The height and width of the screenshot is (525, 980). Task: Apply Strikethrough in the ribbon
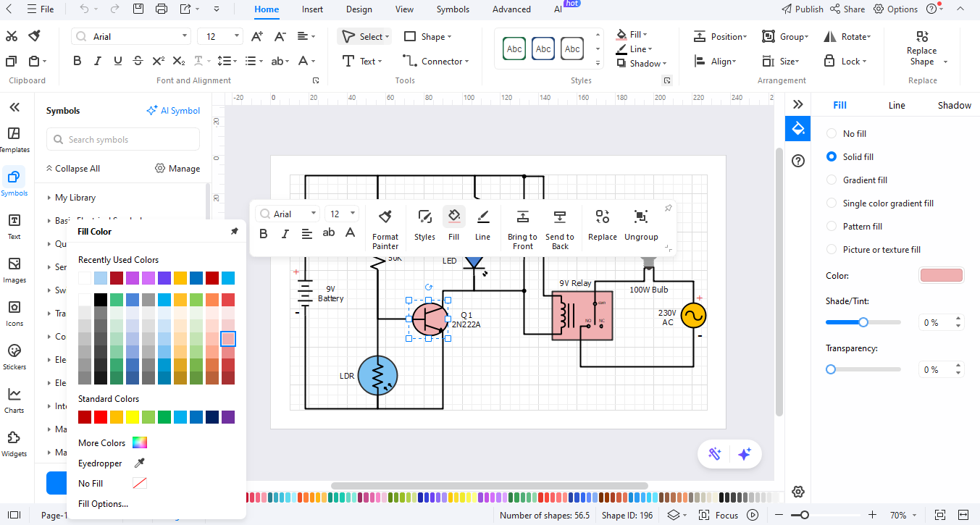coord(138,62)
